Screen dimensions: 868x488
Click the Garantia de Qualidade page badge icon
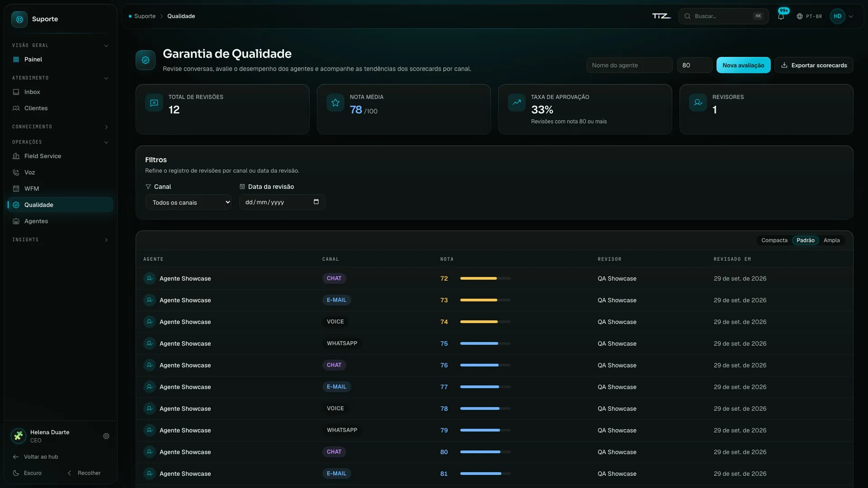point(146,60)
